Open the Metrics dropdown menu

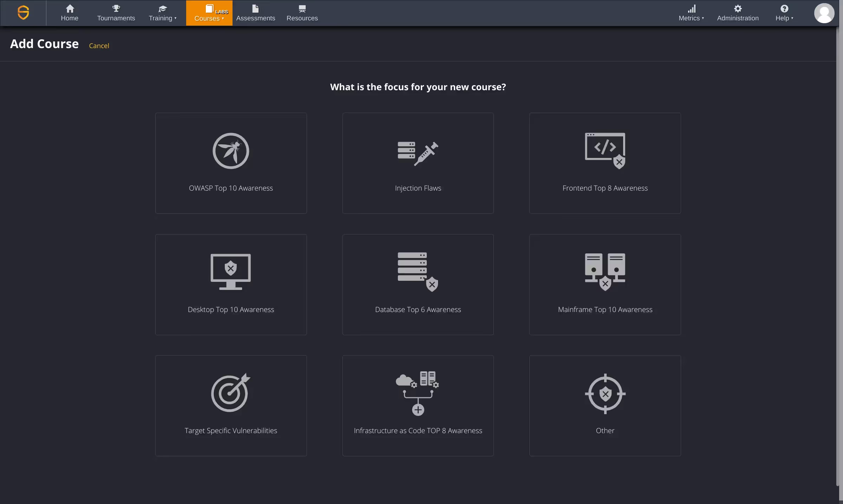(691, 13)
